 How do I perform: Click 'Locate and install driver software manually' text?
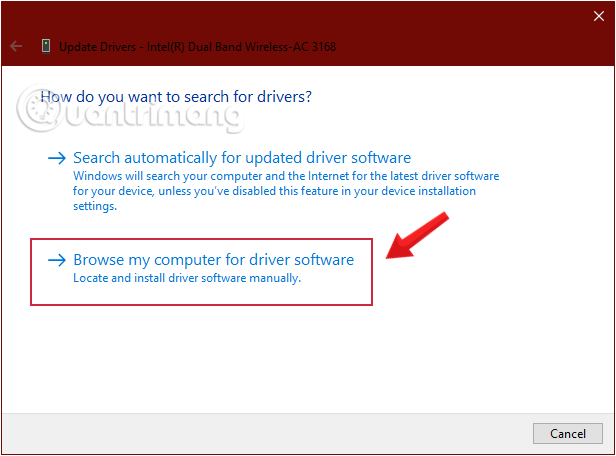187,278
